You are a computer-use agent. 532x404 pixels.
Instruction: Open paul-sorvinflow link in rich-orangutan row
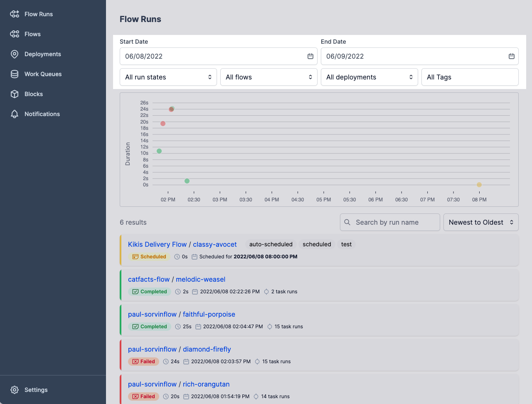tap(152, 384)
